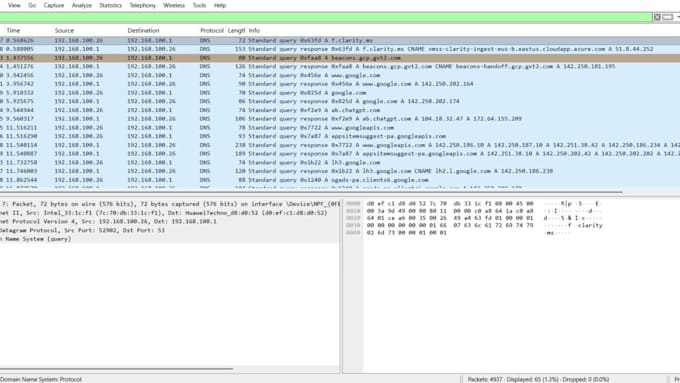
Task: Select the www.googleapis.com standard query row
Action: point(340,128)
